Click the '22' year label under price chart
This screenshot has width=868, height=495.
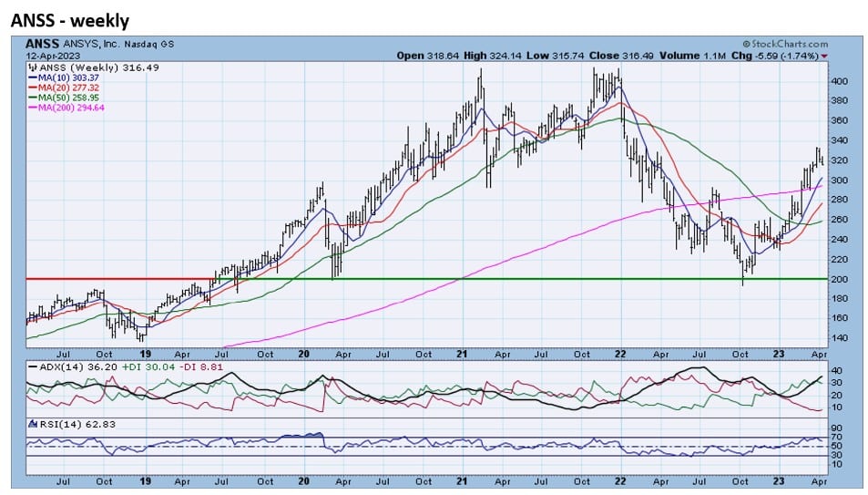[x=620, y=355]
